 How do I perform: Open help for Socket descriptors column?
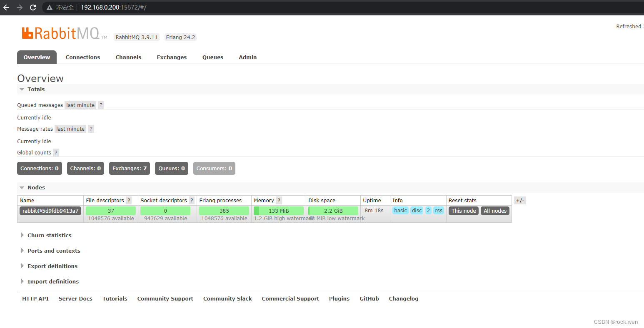coord(192,201)
